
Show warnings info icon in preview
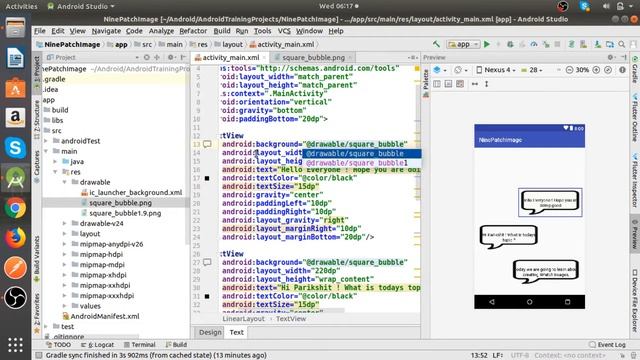click(x=622, y=70)
